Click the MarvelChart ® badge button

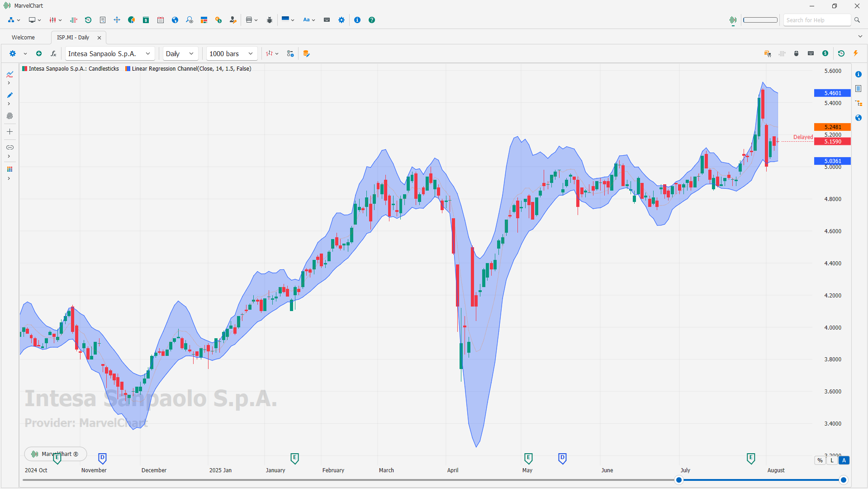pyautogui.click(x=55, y=454)
